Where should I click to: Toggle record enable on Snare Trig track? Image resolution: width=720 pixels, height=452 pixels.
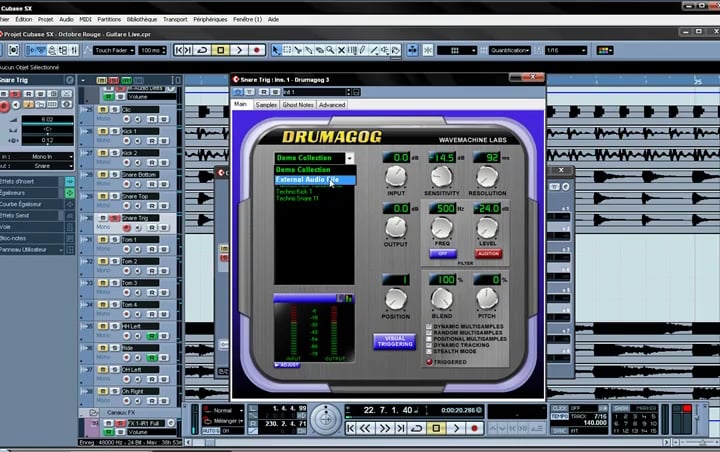click(126, 227)
